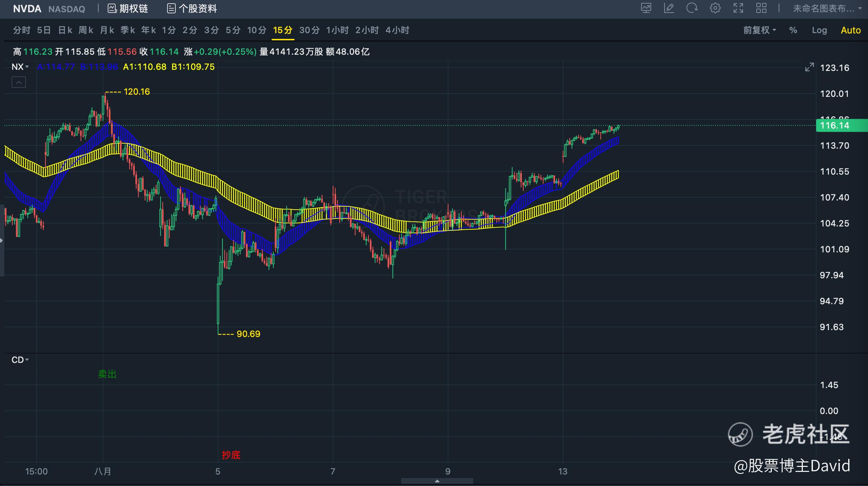Open chart settings gear icon

pyautogui.click(x=715, y=8)
